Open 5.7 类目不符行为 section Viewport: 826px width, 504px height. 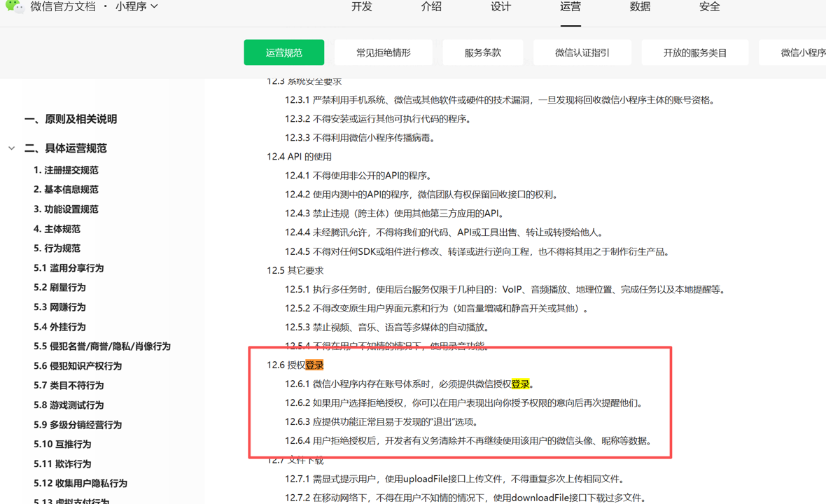(69, 386)
